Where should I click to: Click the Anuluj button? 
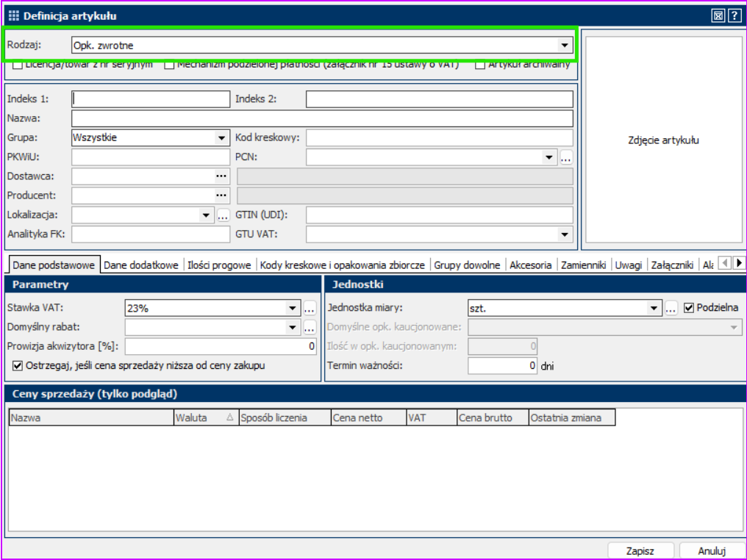coord(711,551)
